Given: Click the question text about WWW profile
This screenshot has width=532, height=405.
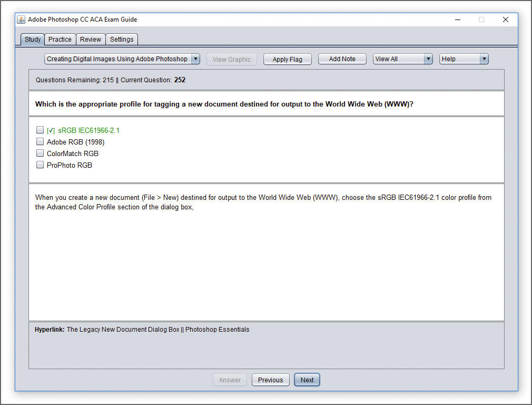Looking at the screenshot, I should pos(224,104).
